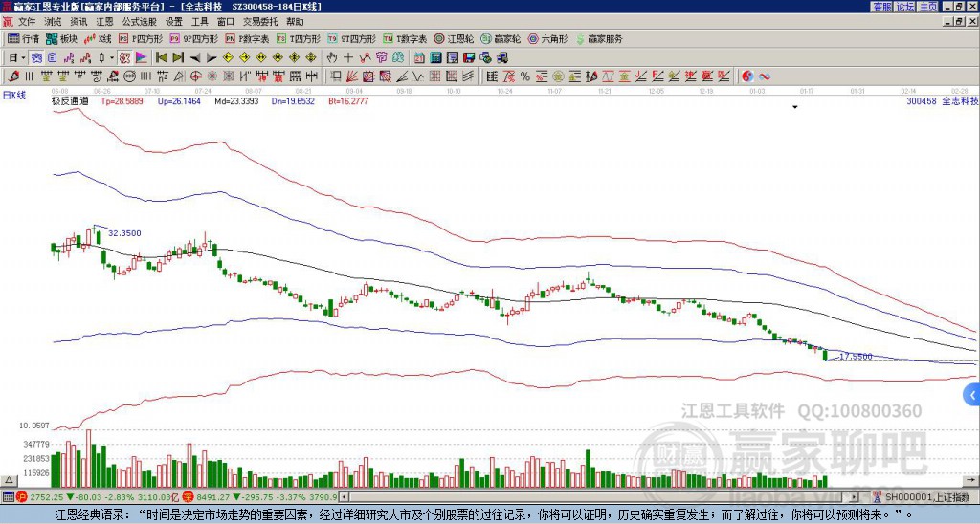Open 赢家服务 from the toolbar

click(x=599, y=38)
